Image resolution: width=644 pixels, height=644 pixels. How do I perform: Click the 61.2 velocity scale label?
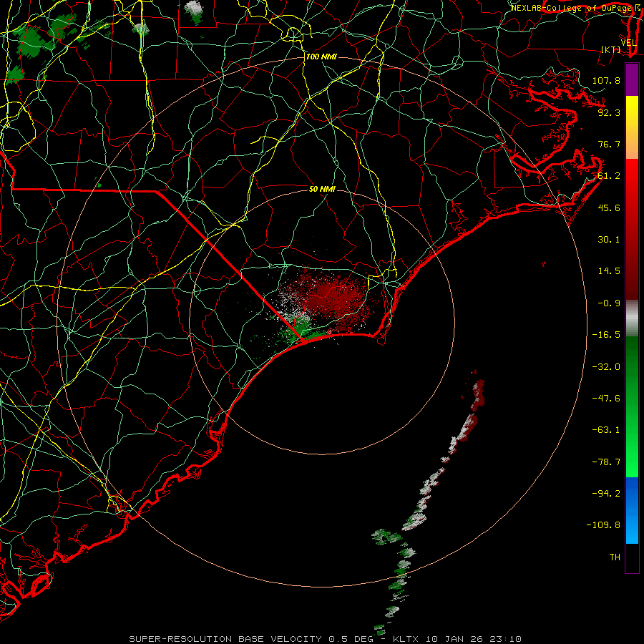click(609, 176)
